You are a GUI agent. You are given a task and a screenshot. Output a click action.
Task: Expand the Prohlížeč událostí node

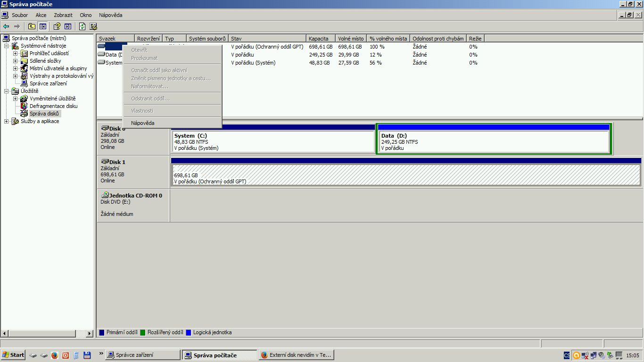point(16,53)
